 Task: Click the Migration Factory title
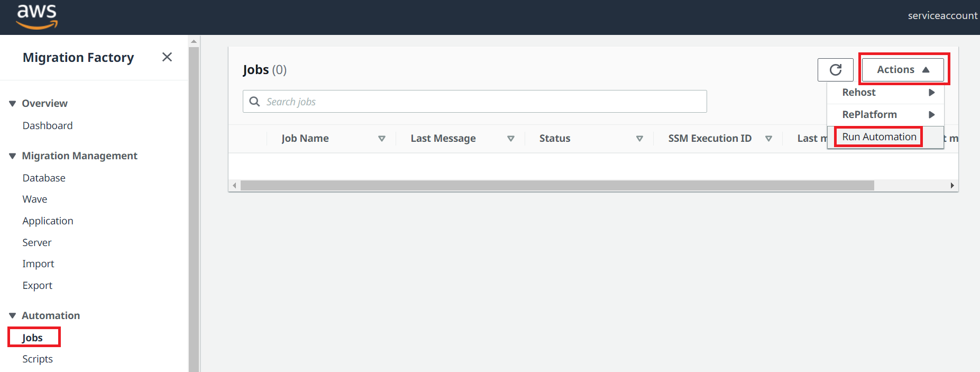point(78,58)
